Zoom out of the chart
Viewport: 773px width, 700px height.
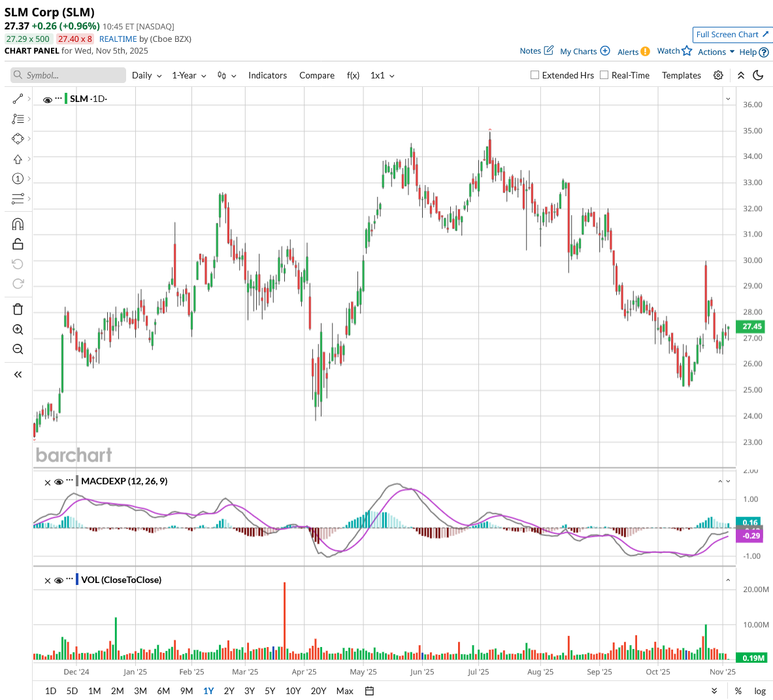pos(18,349)
